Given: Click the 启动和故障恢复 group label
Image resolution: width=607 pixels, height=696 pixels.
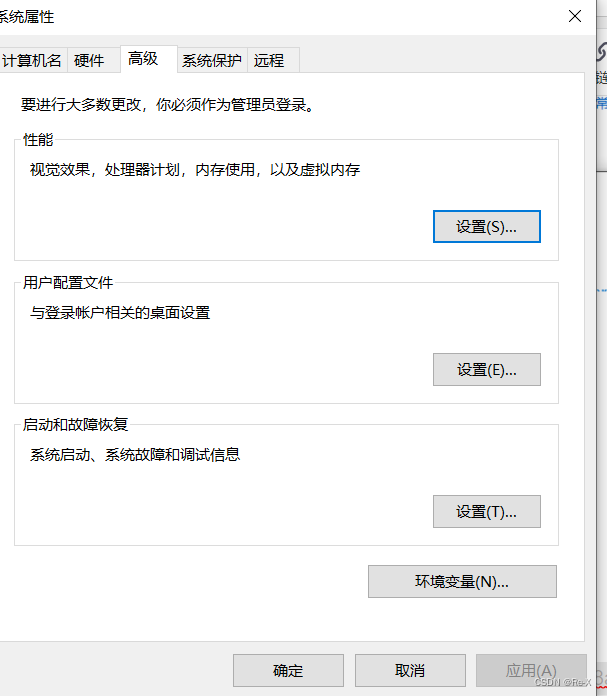Looking at the screenshot, I should click(75, 424).
